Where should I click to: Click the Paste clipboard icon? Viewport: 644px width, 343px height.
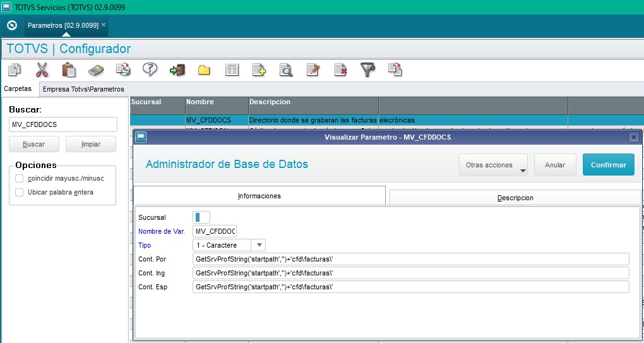[69, 70]
